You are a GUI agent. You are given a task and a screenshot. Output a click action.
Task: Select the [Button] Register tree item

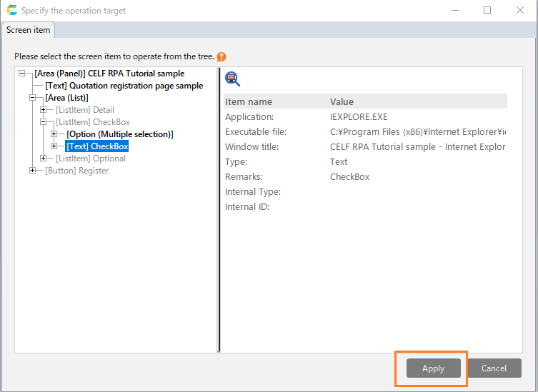[76, 171]
